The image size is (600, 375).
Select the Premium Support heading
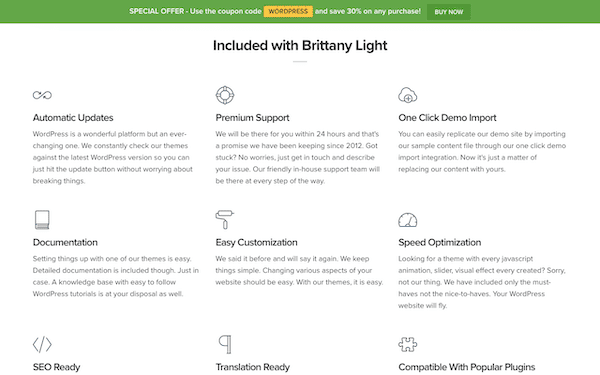(252, 118)
